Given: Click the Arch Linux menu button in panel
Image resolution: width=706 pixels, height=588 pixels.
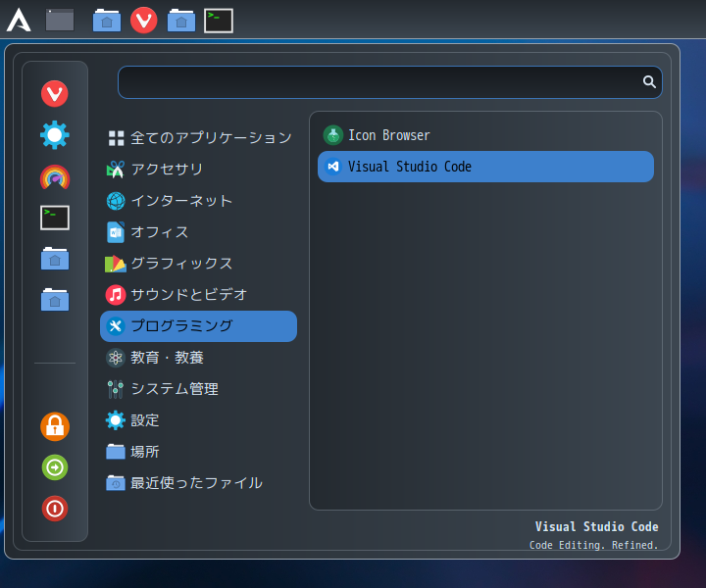Looking at the screenshot, I should 19,21.
